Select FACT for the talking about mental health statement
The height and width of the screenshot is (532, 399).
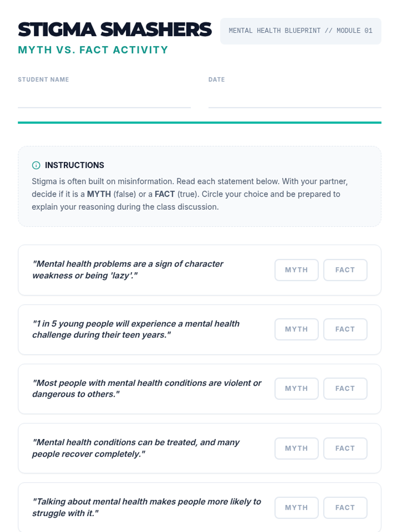pyautogui.click(x=345, y=508)
